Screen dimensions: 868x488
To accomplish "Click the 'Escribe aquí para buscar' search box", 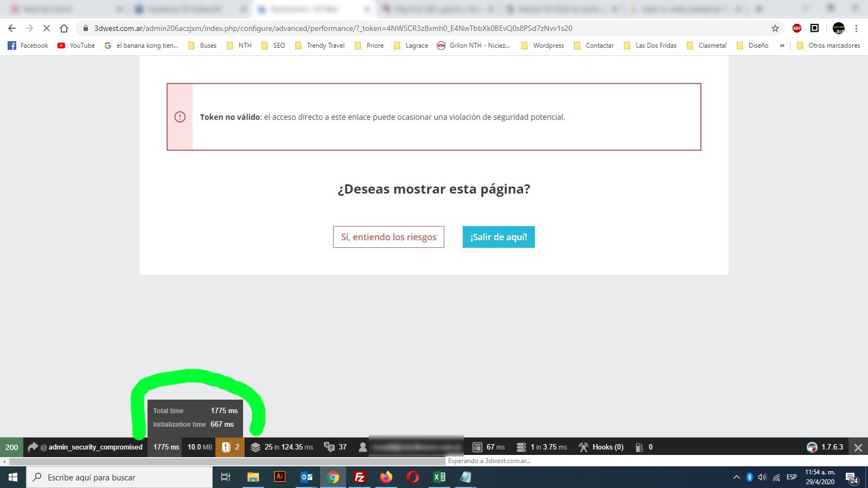I will 119,477.
